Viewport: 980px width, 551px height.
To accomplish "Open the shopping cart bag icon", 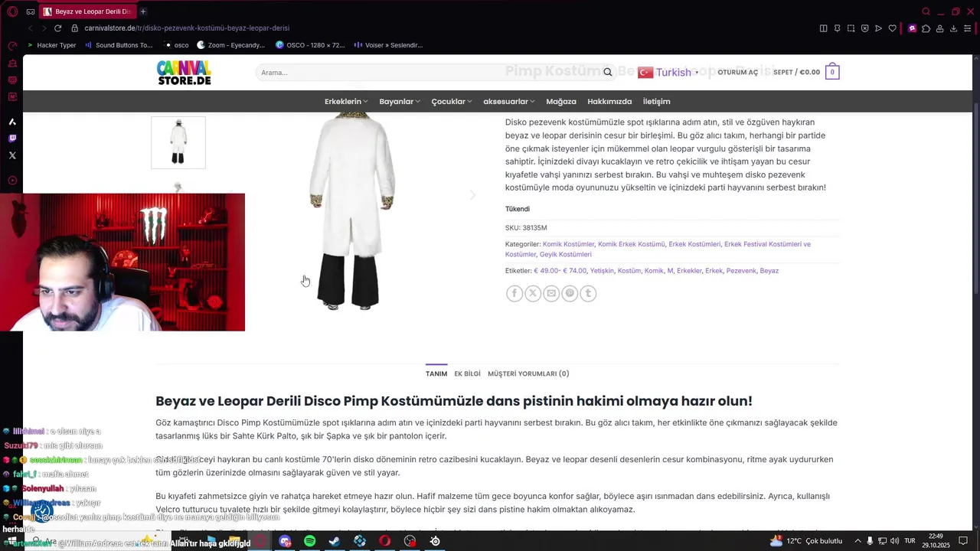I will (x=832, y=72).
